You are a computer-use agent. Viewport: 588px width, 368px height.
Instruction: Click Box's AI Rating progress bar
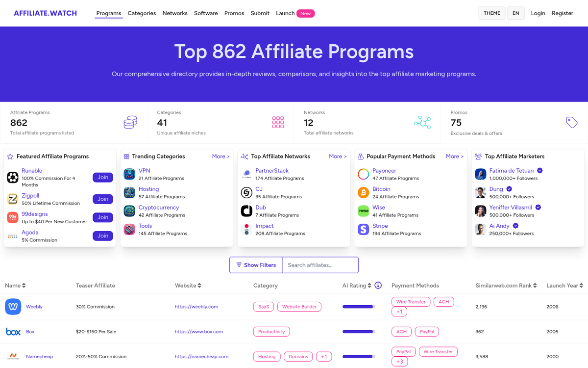click(x=358, y=331)
